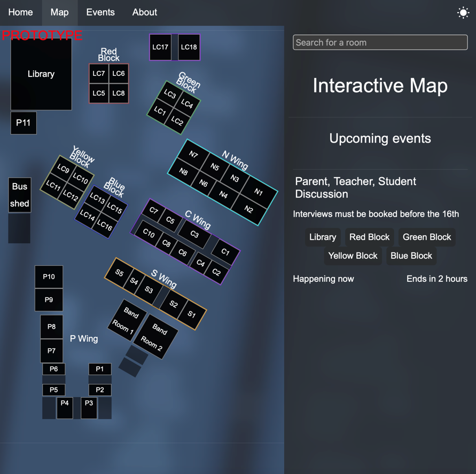Image resolution: width=476 pixels, height=474 pixels.
Task: Go to the Events page
Action: pos(100,12)
